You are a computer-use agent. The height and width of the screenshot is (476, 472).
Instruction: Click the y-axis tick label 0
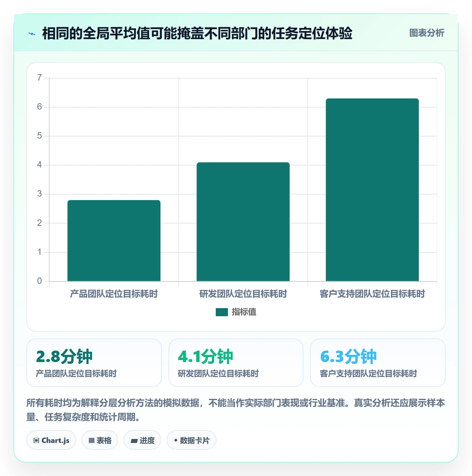tap(39, 281)
